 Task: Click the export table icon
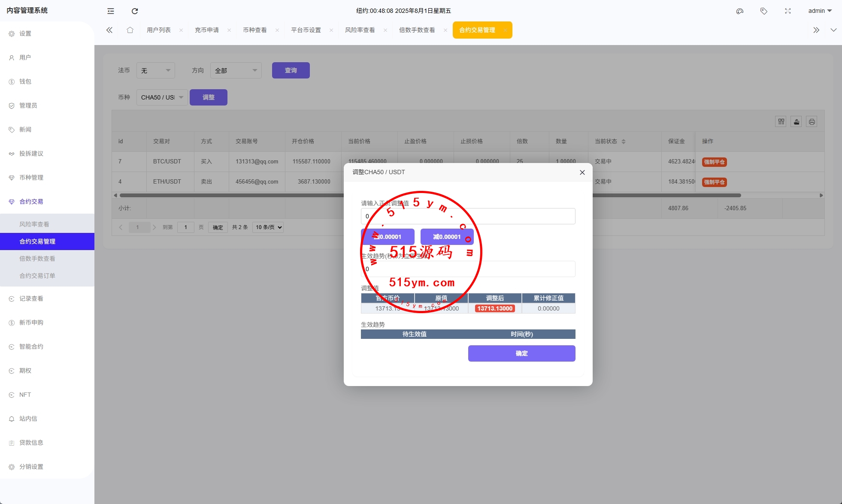pos(797,122)
